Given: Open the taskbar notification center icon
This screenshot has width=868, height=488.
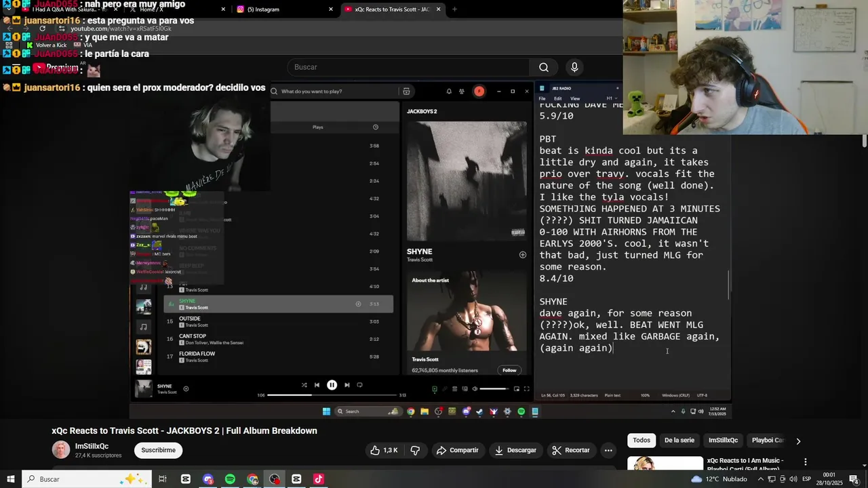Looking at the screenshot, I should click(854, 479).
